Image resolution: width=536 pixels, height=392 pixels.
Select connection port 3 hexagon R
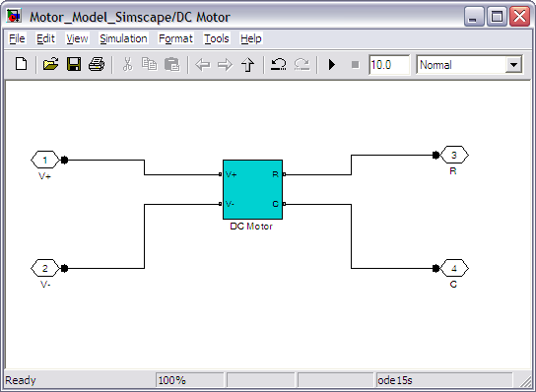[x=454, y=156]
